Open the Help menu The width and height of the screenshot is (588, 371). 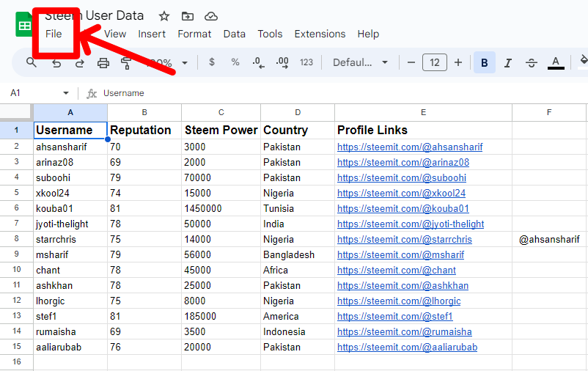[368, 34]
